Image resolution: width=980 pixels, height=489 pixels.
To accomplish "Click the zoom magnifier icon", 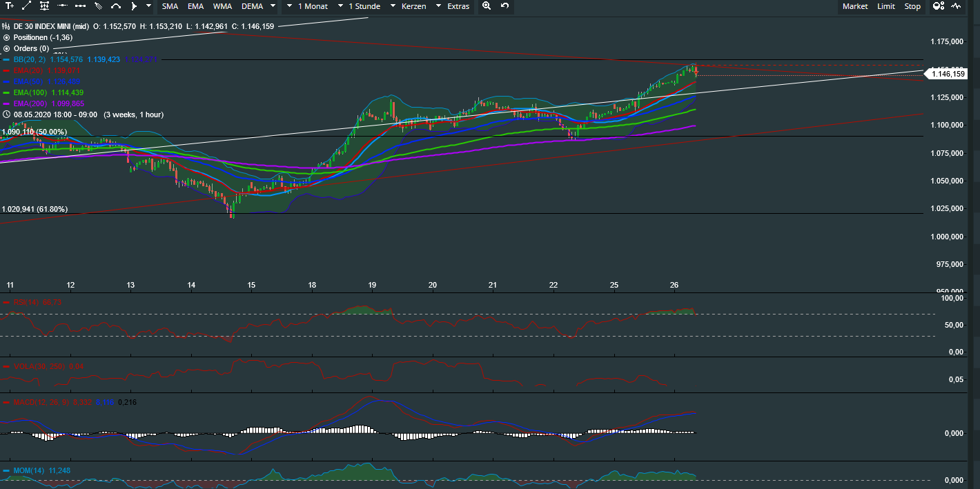I will click(x=487, y=6).
